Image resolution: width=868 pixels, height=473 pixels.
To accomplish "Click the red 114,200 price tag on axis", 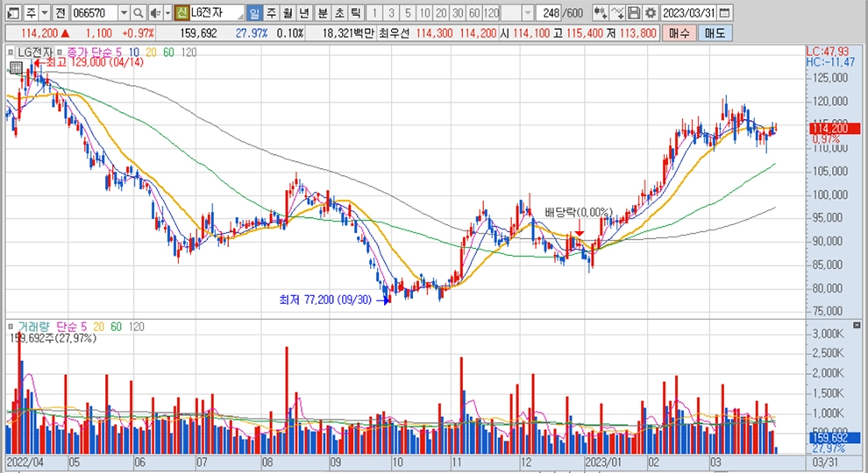I will (835, 129).
